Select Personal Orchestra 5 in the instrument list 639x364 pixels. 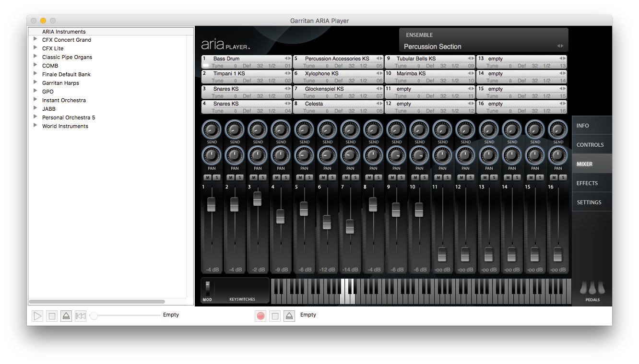coord(69,117)
